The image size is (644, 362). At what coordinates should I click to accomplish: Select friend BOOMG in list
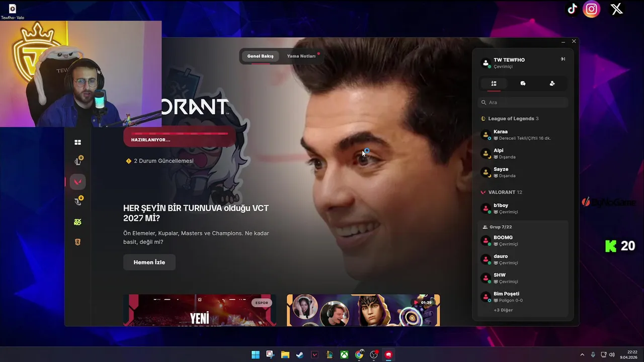[x=523, y=240]
